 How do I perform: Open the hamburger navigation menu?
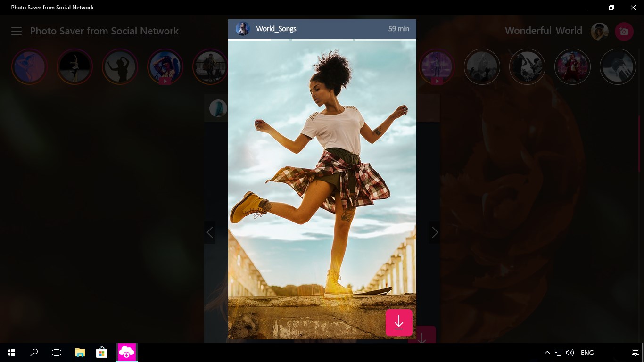(17, 31)
